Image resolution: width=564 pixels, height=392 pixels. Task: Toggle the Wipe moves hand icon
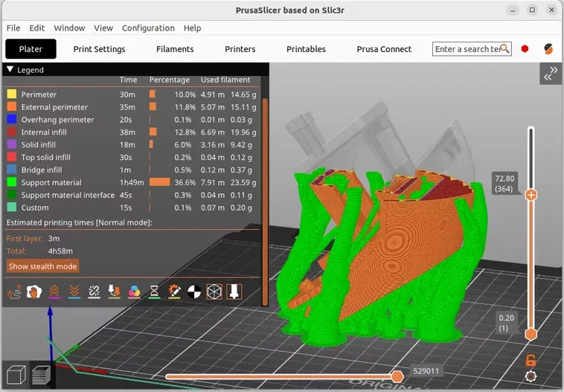[x=34, y=292]
